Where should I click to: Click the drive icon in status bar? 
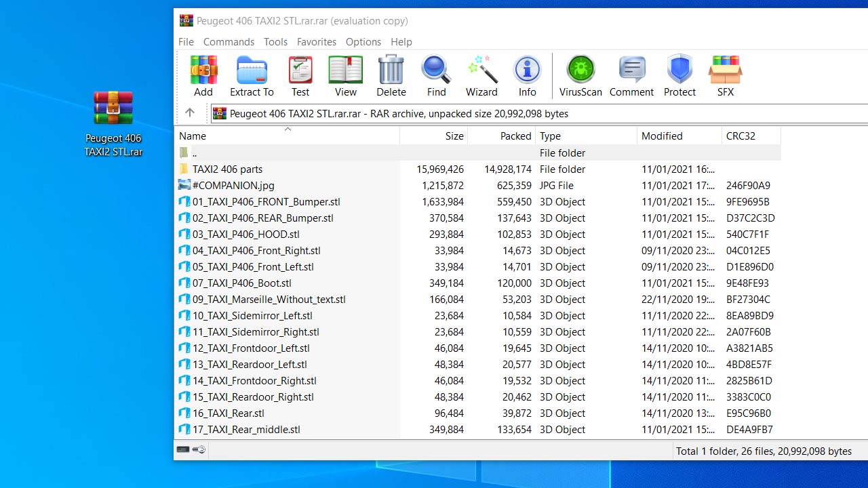click(x=183, y=449)
